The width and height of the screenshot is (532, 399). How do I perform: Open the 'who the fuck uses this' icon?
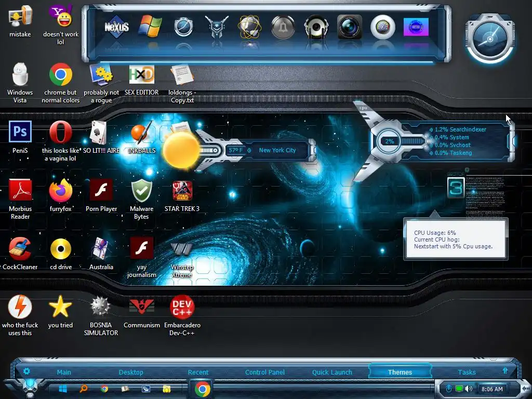pos(20,315)
